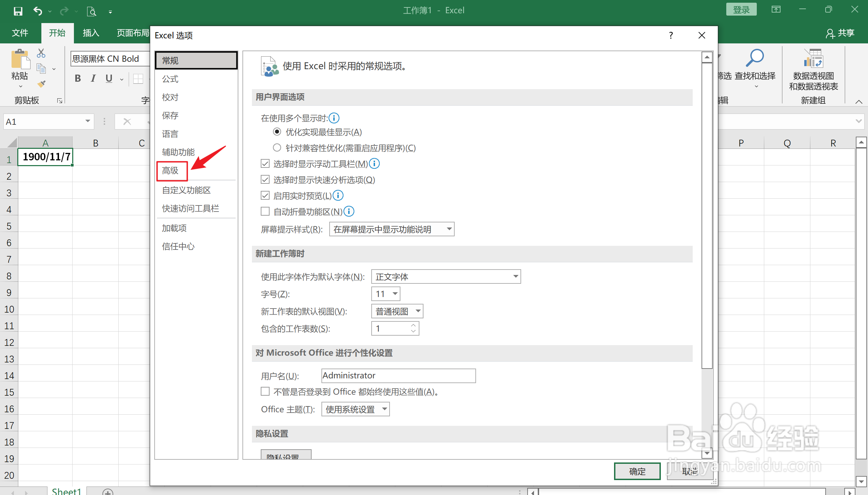Expand the Name Box dropdown arrow

[87, 121]
